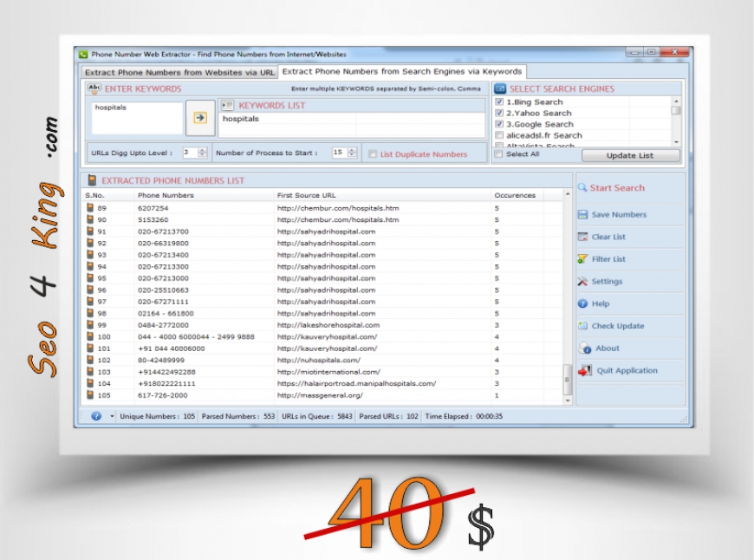Click Unique Numbers: 105 in status bar
This screenshot has height=560, width=754.
157,416
